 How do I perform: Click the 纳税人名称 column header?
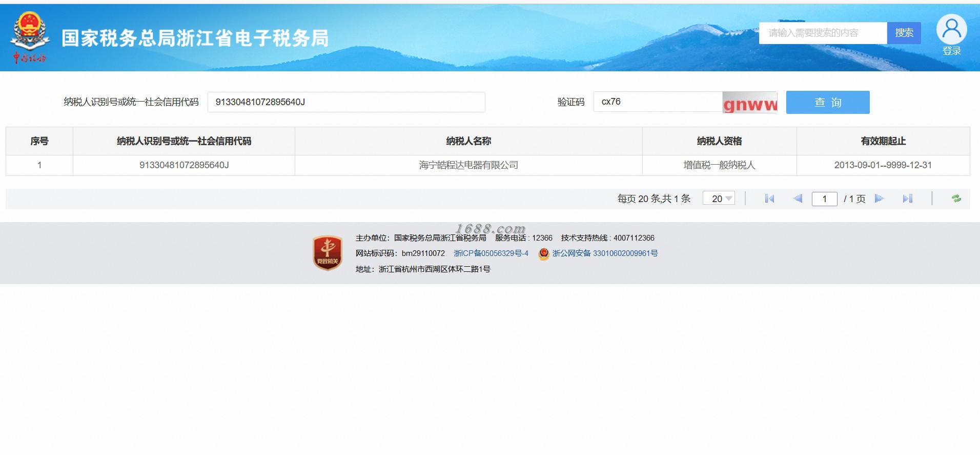468,141
